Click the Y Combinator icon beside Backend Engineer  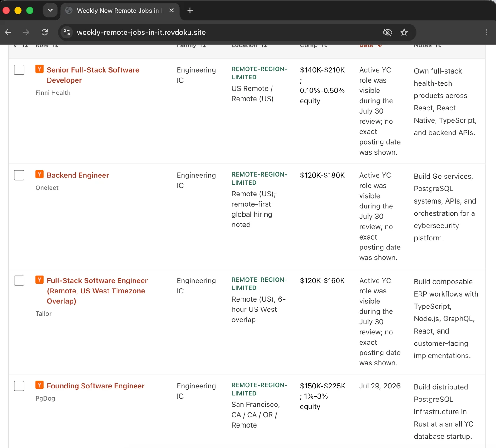(x=39, y=174)
